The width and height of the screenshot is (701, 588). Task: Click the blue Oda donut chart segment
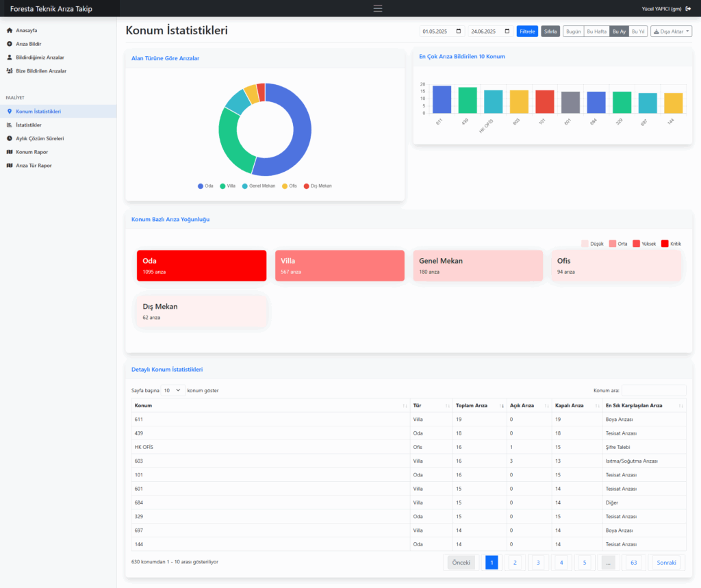pyautogui.click(x=301, y=134)
